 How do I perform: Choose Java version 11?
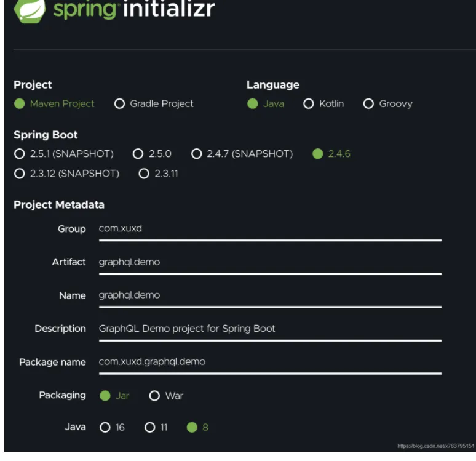coord(150,427)
